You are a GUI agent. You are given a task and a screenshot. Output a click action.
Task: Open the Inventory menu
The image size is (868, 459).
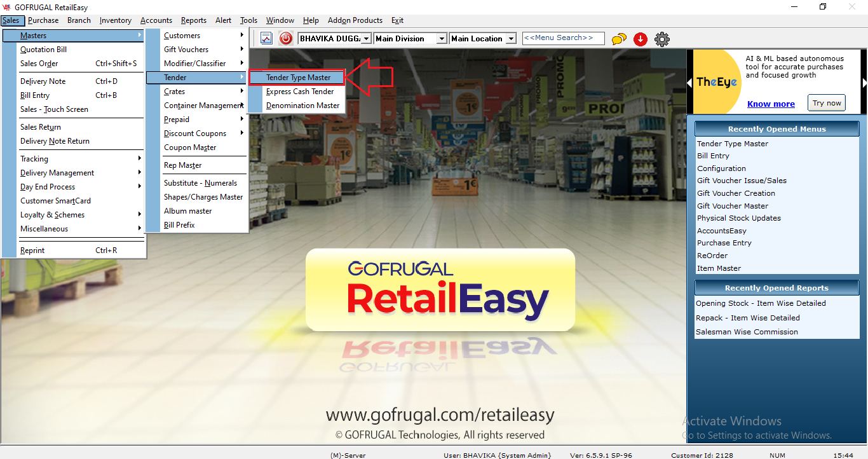point(116,20)
